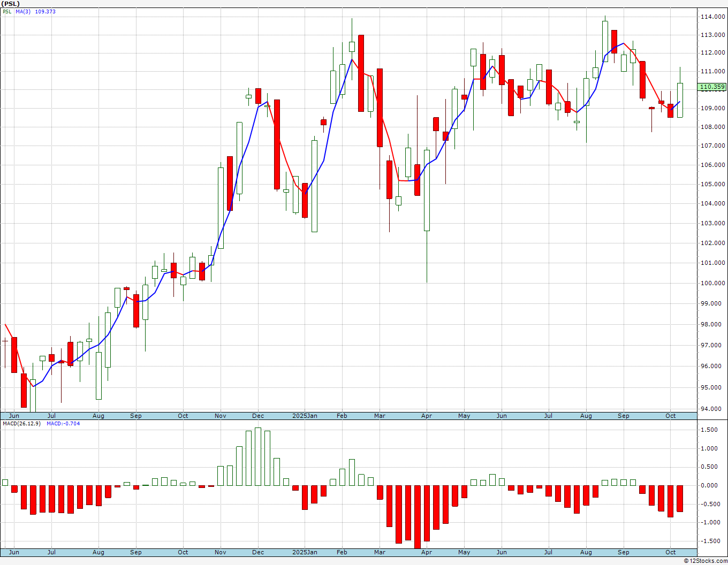This screenshot has width=728, height=565.
Task: Select the "113.000" price axis label
Action: (712, 35)
